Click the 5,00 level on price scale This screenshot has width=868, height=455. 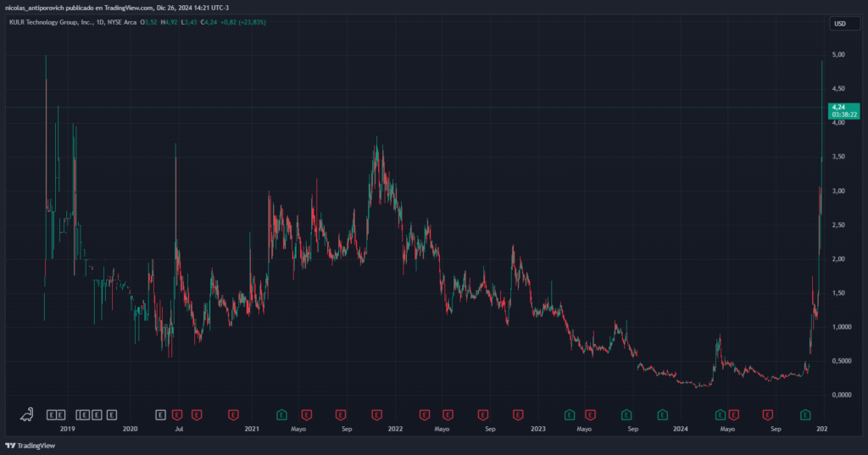click(x=839, y=55)
